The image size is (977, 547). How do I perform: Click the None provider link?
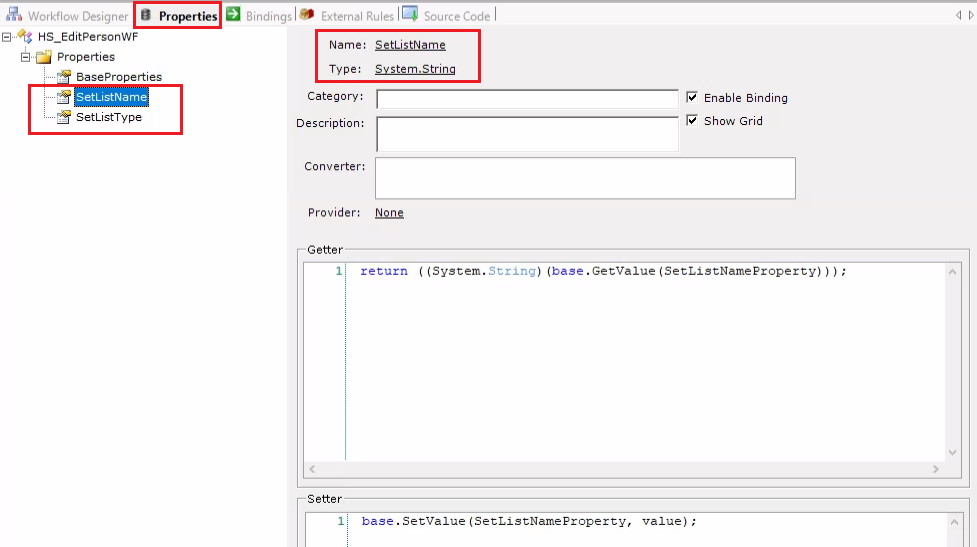pyautogui.click(x=389, y=212)
